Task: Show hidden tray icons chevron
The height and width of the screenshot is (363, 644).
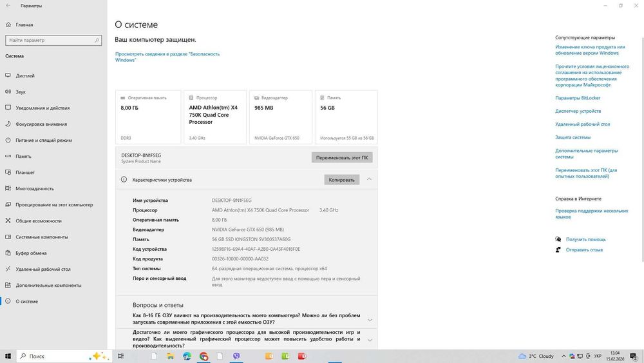Action: 563,356
